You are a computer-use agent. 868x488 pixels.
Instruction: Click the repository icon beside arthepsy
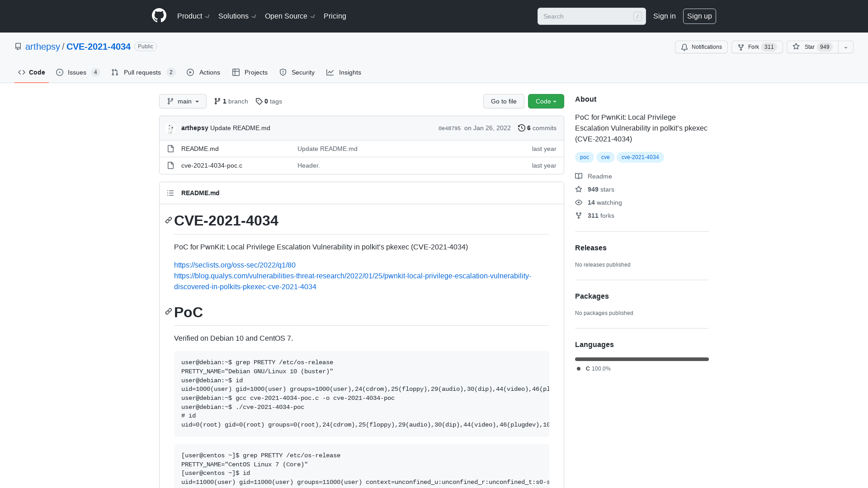[18, 47]
